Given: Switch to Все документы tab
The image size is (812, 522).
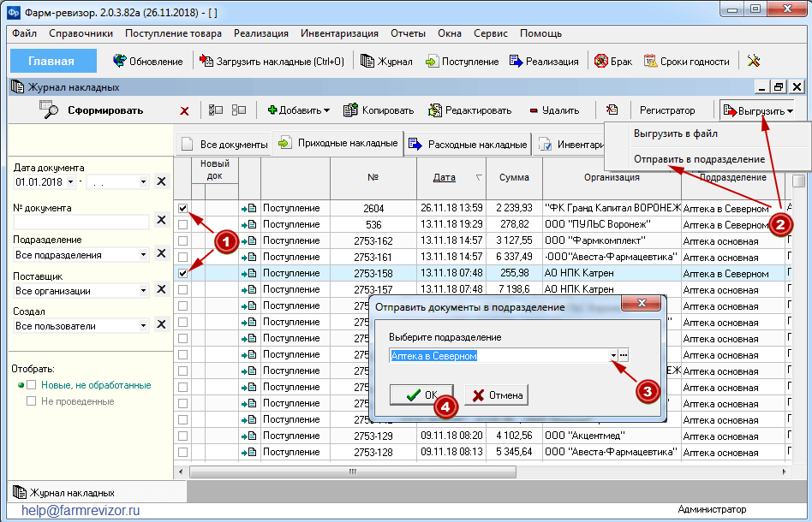Looking at the screenshot, I should pyautogui.click(x=224, y=145).
